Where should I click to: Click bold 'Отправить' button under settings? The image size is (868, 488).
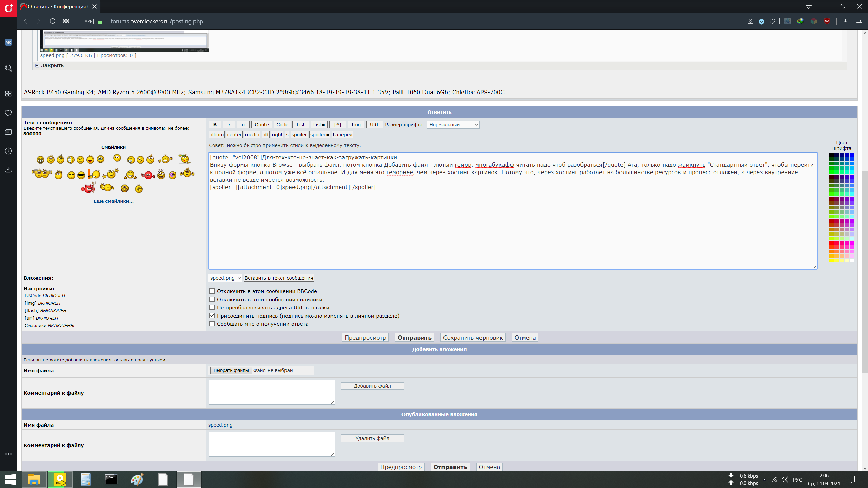[414, 338]
